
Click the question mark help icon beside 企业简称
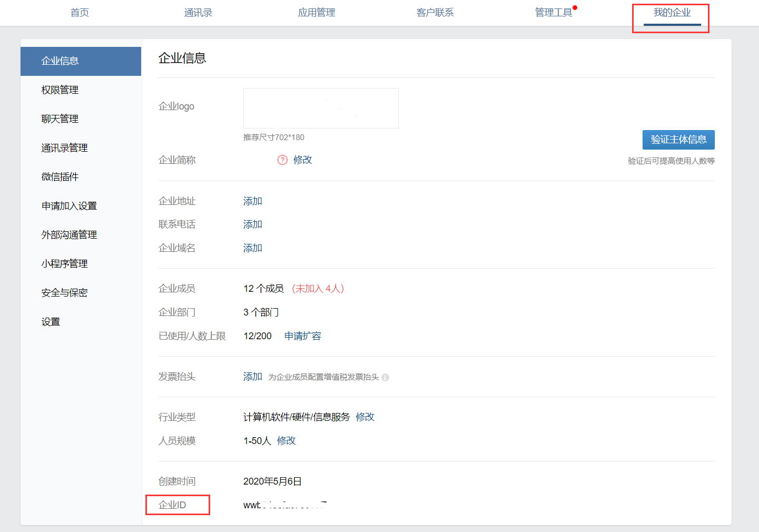[282, 160]
